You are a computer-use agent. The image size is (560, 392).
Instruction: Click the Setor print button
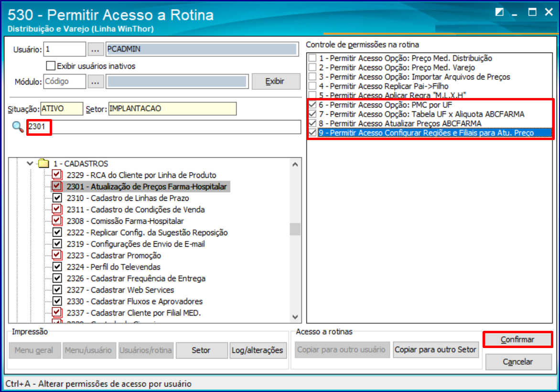tap(202, 350)
